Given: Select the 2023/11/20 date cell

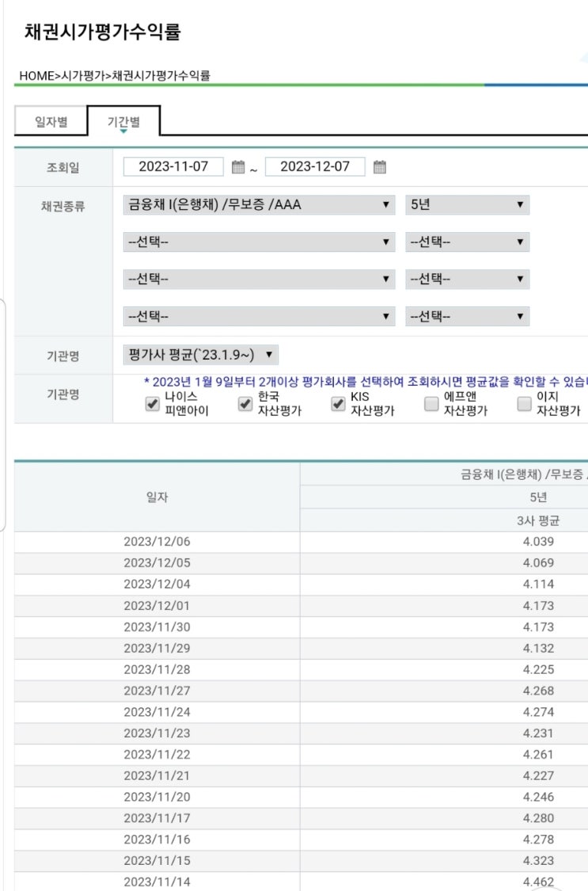Looking at the screenshot, I should 157,798.
